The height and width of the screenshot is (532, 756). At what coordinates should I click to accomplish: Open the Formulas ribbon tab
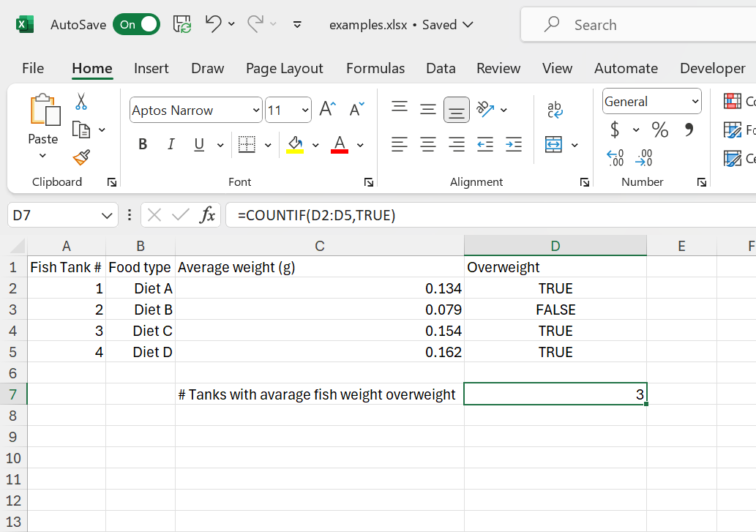375,68
